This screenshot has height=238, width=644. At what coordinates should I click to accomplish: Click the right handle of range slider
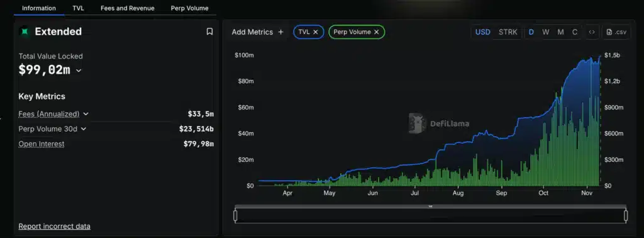[x=626, y=216]
